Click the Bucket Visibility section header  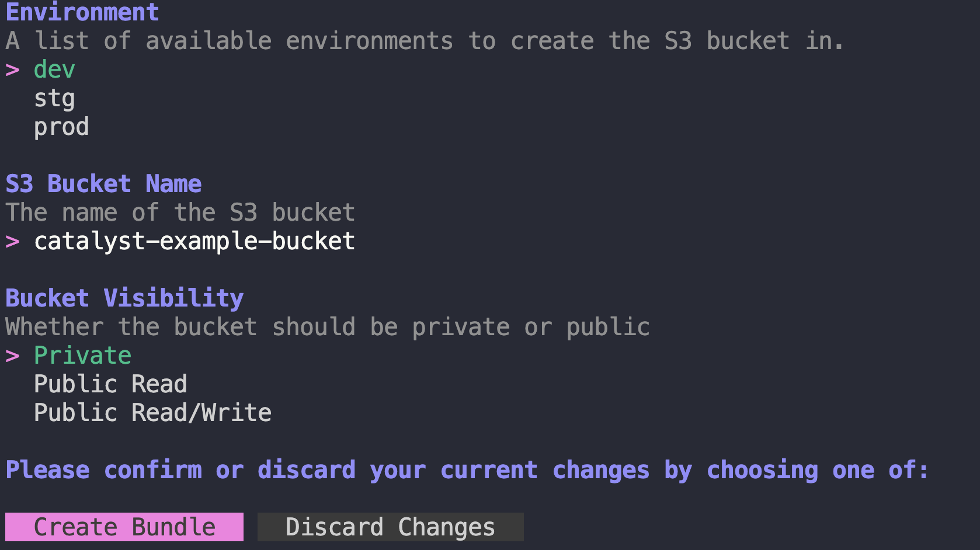[124, 298]
